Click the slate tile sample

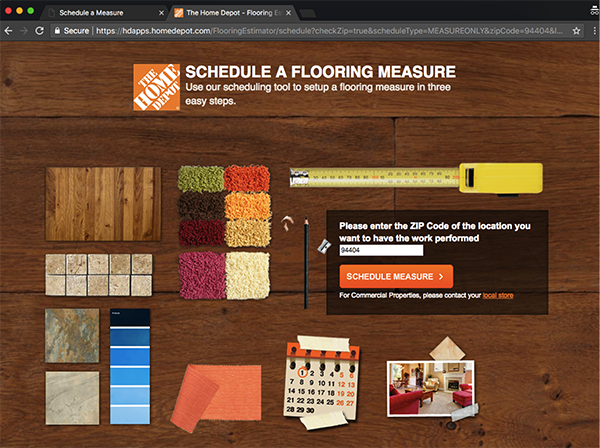[72, 336]
